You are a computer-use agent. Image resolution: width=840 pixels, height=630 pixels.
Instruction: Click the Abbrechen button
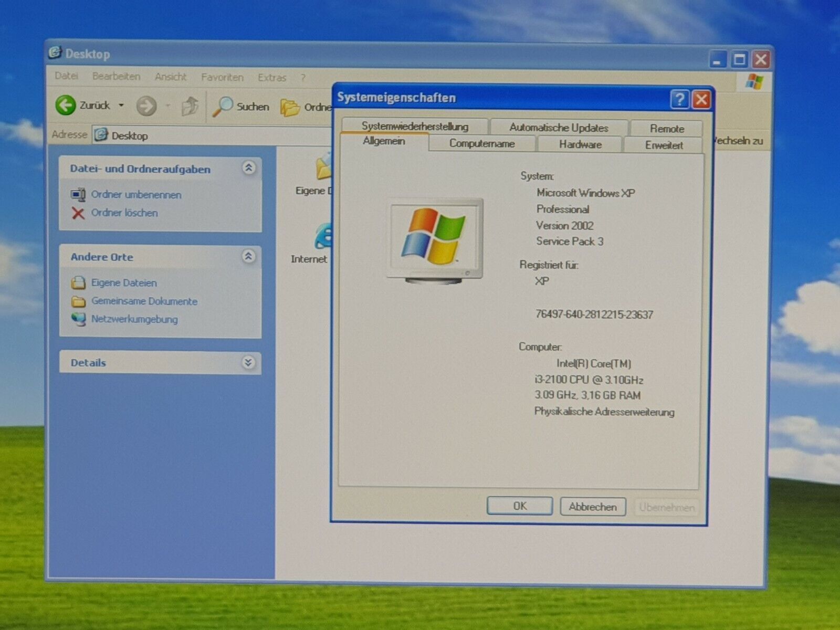tap(593, 507)
